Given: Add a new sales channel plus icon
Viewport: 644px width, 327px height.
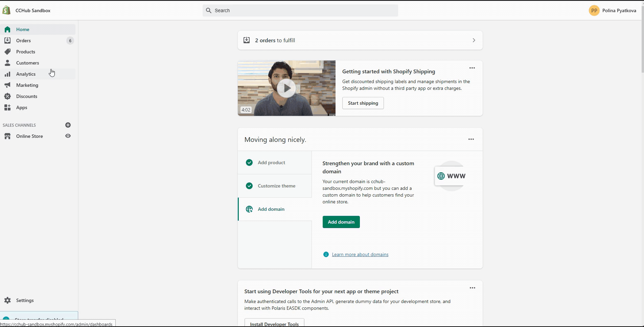Looking at the screenshot, I should pos(68,125).
